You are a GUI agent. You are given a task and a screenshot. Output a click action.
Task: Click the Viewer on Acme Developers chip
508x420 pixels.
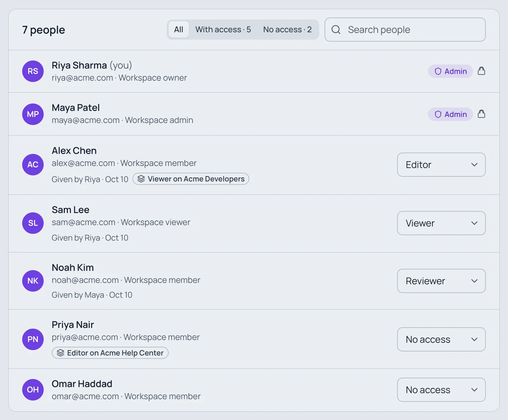tap(191, 179)
